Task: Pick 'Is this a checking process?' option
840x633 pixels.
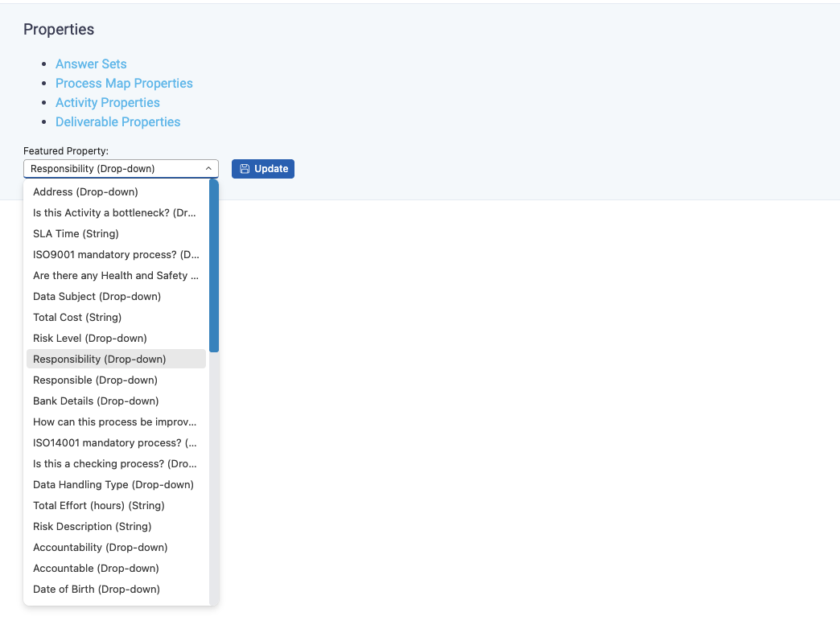Action: tap(116, 463)
